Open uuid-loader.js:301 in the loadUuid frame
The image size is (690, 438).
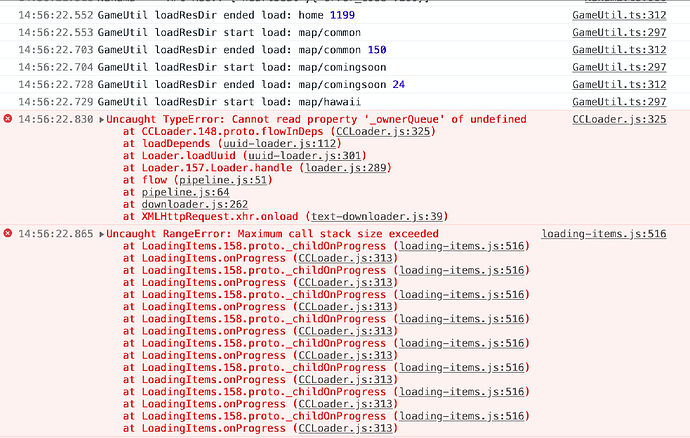[x=289, y=156]
